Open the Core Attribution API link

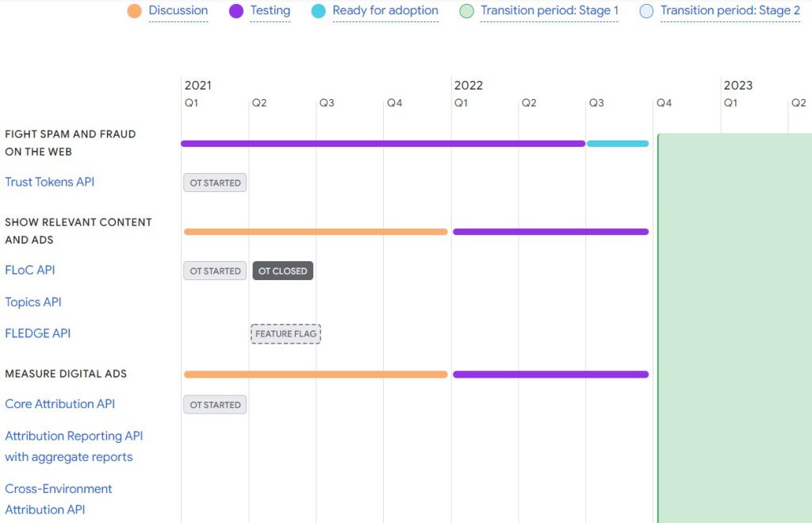[60, 404]
